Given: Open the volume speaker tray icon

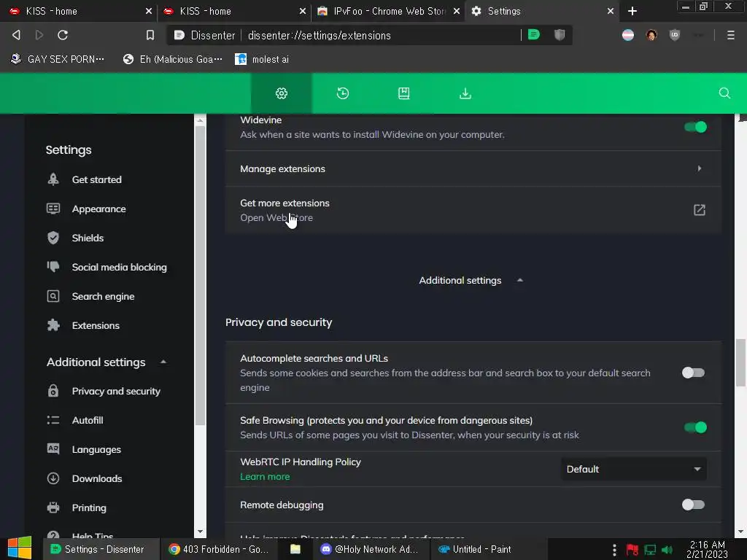Looking at the screenshot, I should click(x=667, y=550).
